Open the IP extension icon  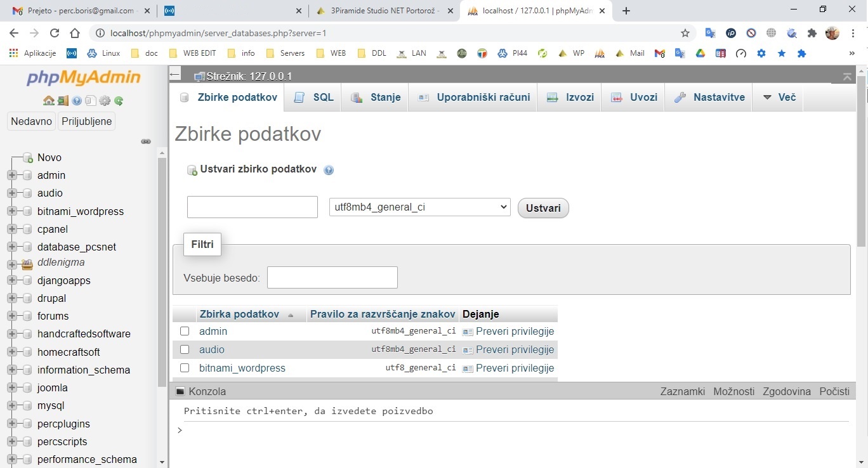pos(731,34)
